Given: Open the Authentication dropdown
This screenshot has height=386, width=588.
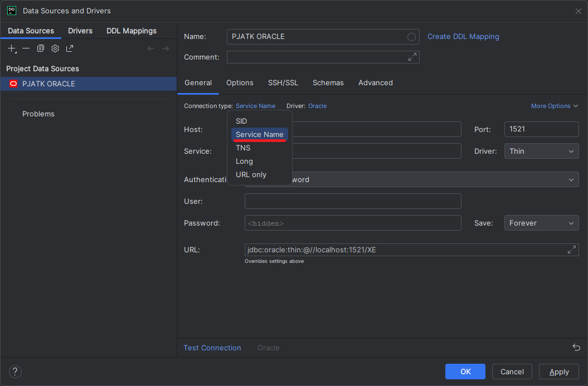Looking at the screenshot, I should [x=411, y=179].
